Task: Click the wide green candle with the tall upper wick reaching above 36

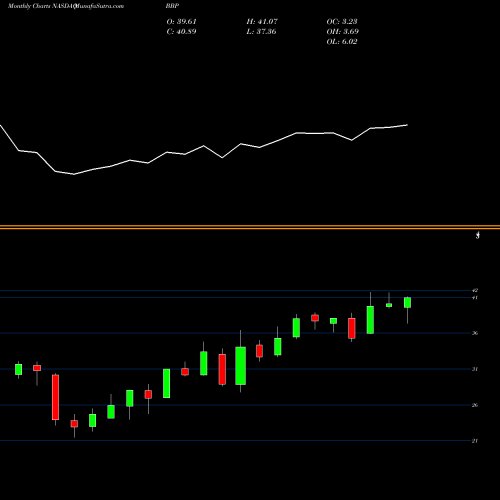Action: click(240, 366)
